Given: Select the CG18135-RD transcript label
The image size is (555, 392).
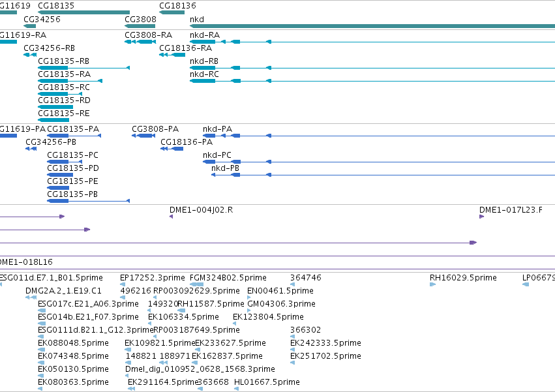Looking at the screenshot, I should point(64,100).
